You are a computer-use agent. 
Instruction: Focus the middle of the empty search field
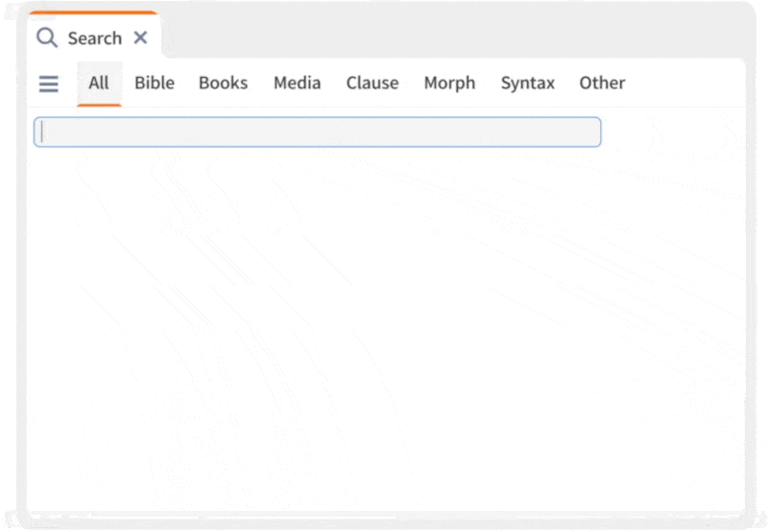coord(317,133)
